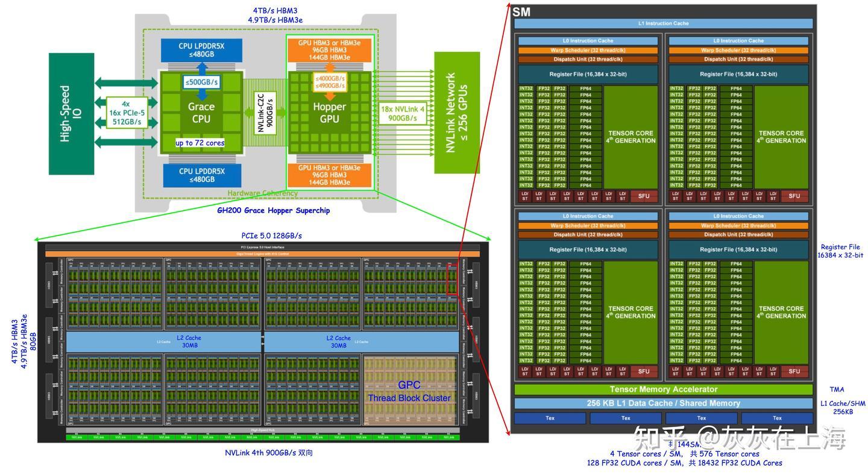Select Warp Scheduler in top-left partition
The width and height of the screenshot is (868, 474).
click(588, 50)
